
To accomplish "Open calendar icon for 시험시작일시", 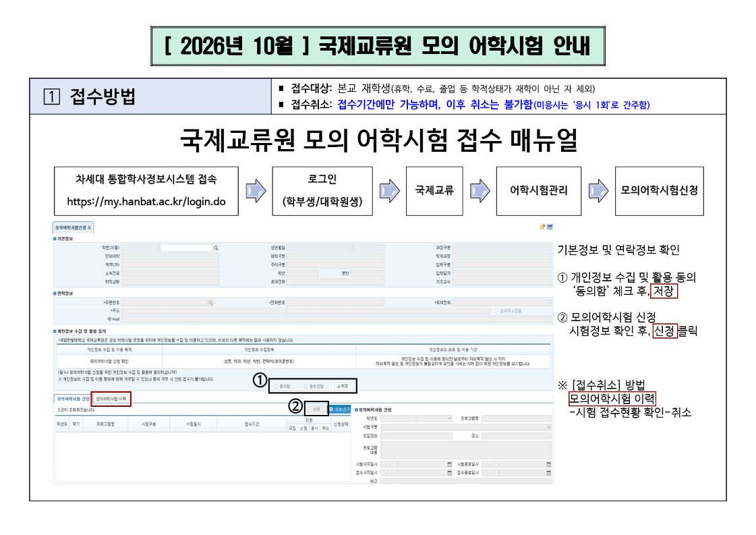I will pos(449,465).
